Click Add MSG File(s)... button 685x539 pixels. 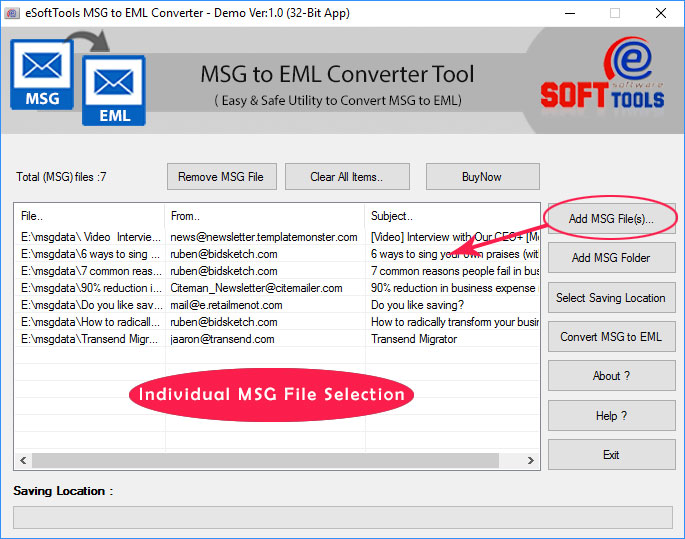pos(612,218)
